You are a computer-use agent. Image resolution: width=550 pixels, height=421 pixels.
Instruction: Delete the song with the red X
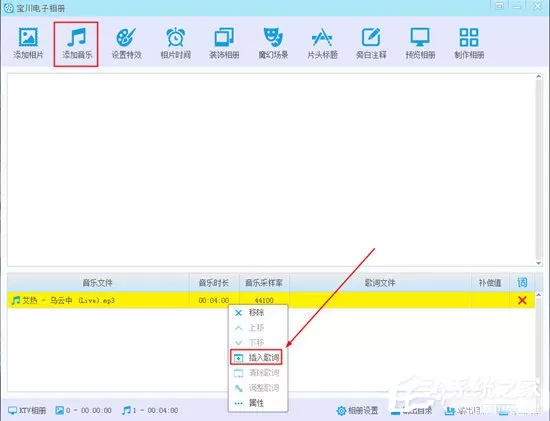(522, 300)
